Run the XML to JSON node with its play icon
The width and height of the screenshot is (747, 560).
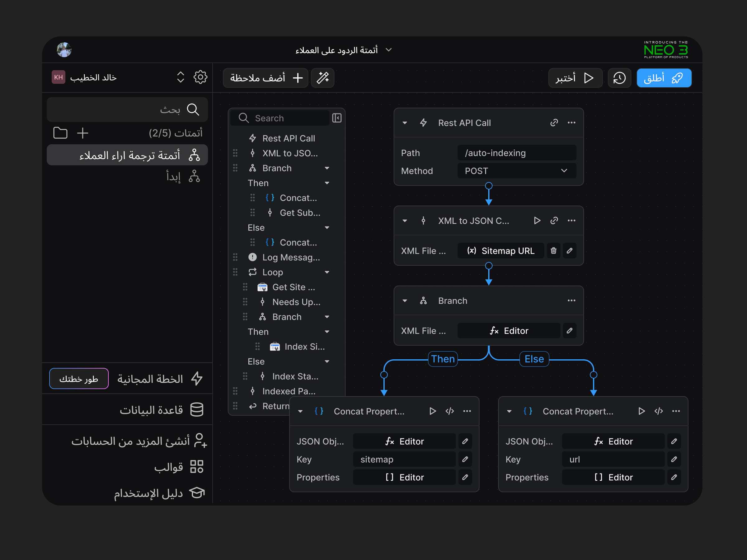coord(537,220)
